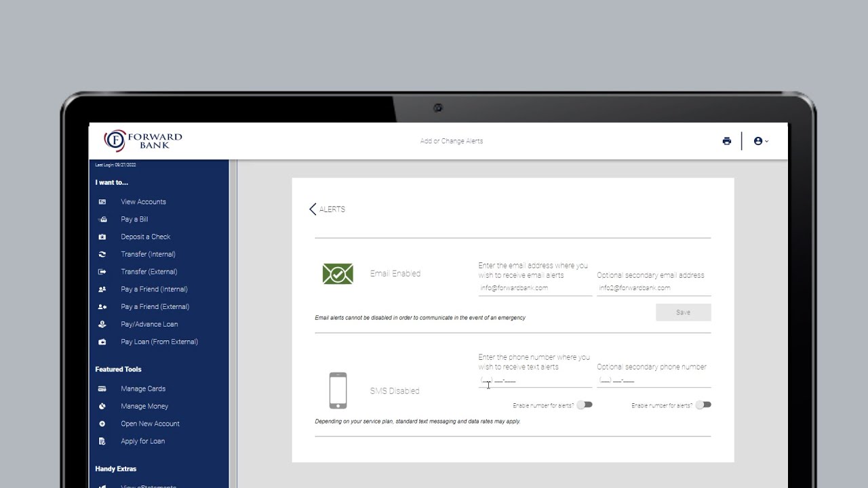Screen dimensions: 868x488
Task: Click the optional secondary email address field
Action: coord(654,288)
